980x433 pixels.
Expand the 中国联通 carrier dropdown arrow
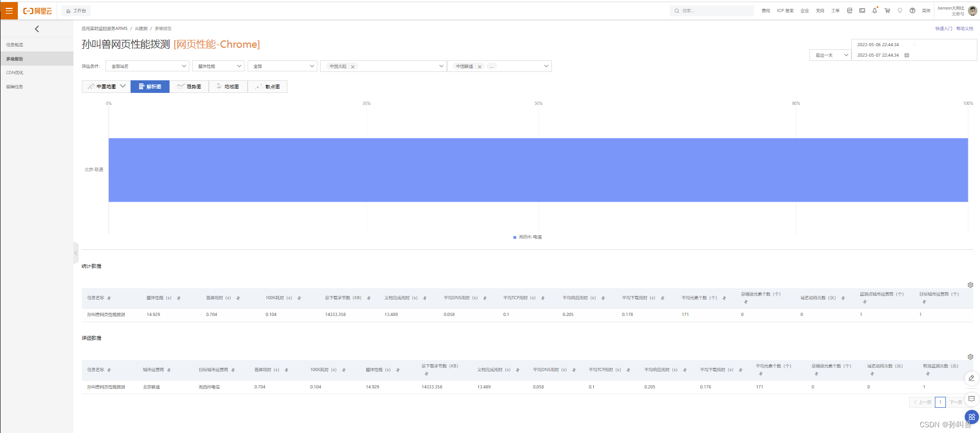(x=546, y=66)
